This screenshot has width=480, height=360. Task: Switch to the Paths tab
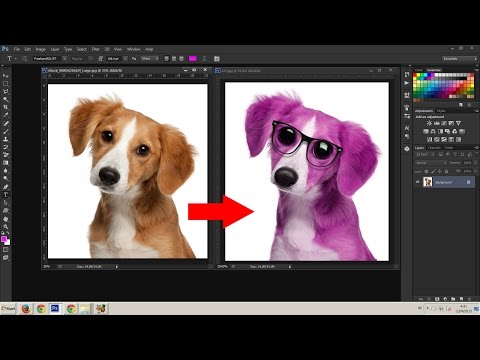[x=449, y=148]
